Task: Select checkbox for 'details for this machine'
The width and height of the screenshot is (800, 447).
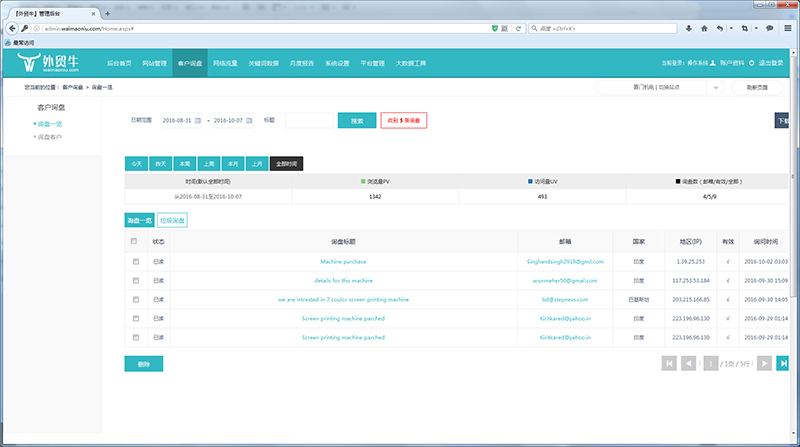Action: pyautogui.click(x=135, y=280)
